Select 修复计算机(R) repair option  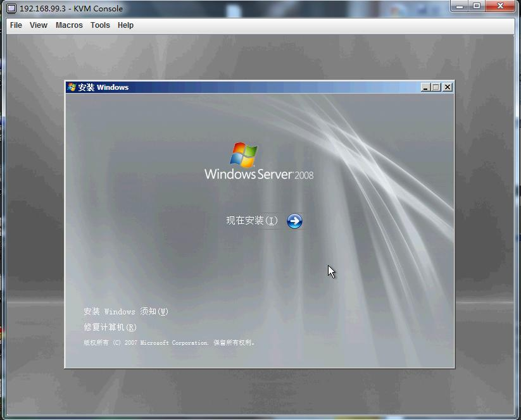click(x=110, y=328)
